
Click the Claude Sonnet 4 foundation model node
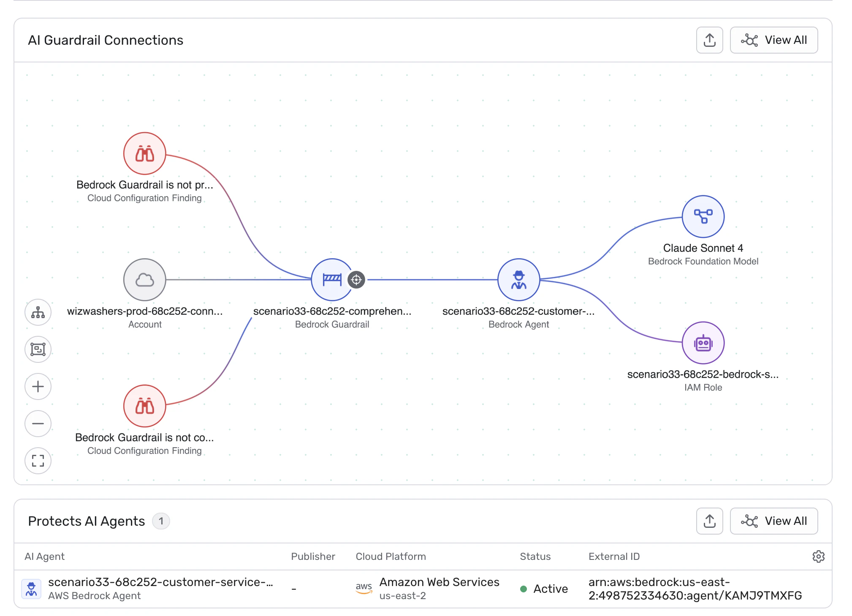(x=703, y=216)
